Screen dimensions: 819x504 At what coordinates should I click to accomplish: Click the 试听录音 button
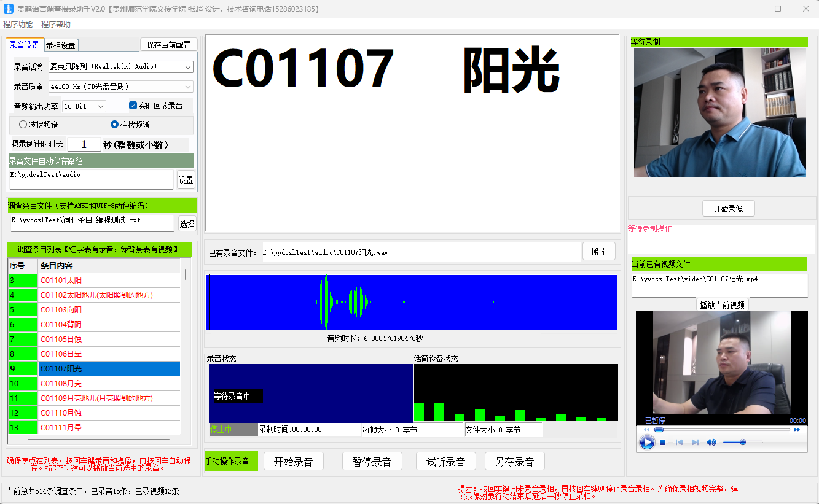pos(446,462)
